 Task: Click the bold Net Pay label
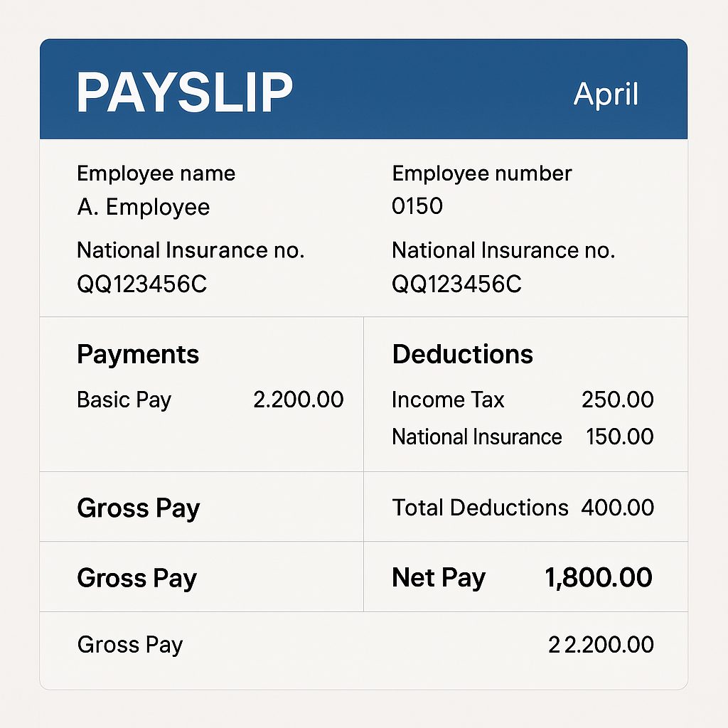[438, 578]
